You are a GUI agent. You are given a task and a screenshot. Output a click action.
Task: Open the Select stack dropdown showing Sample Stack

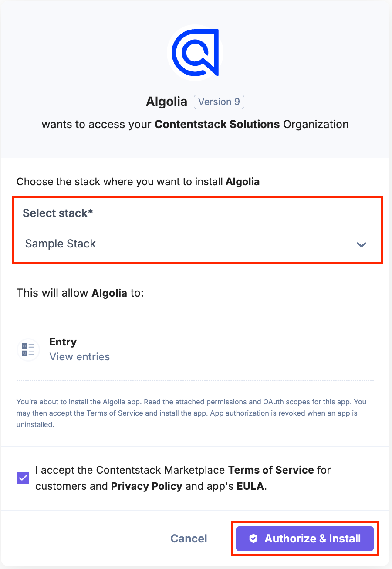pyautogui.click(x=192, y=244)
